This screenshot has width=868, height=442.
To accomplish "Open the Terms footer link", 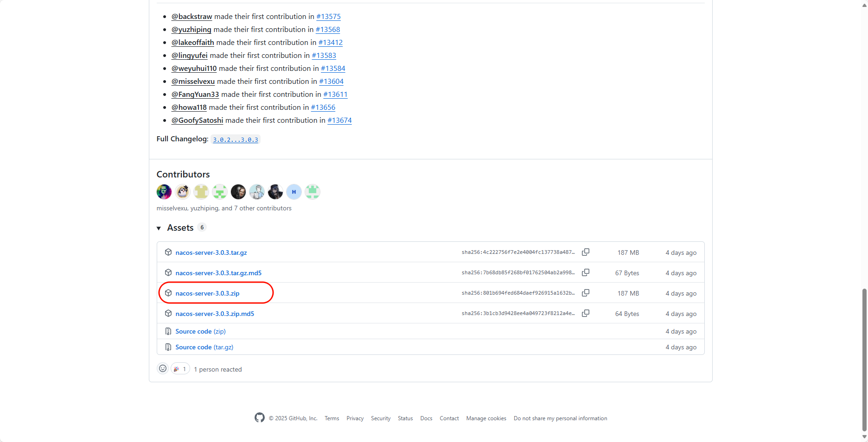I will 332,418.
